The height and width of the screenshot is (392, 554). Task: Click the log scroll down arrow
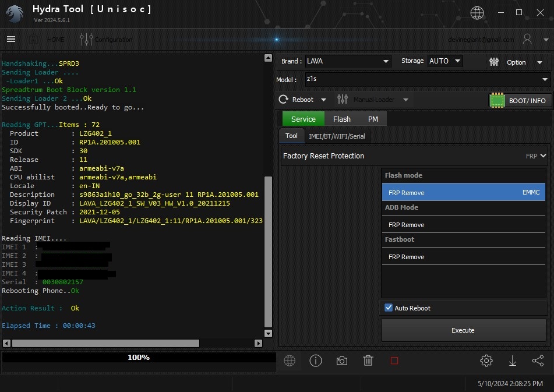268,333
